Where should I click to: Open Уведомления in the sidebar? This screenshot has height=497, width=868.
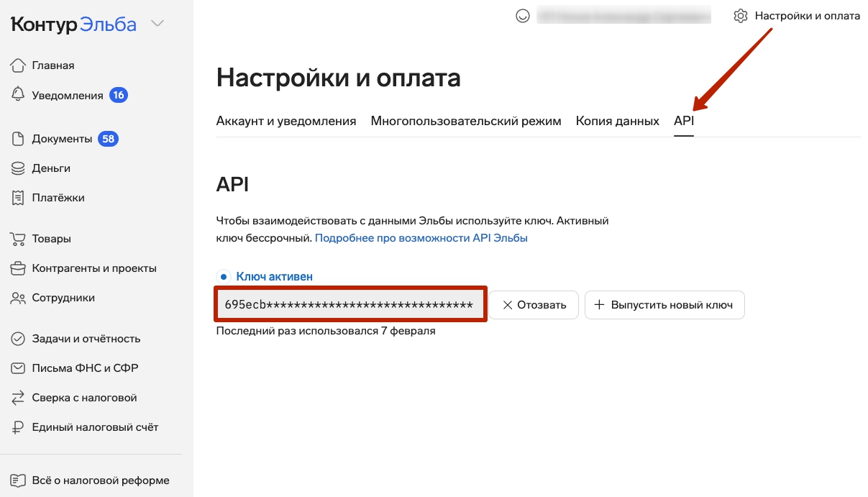[68, 95]
